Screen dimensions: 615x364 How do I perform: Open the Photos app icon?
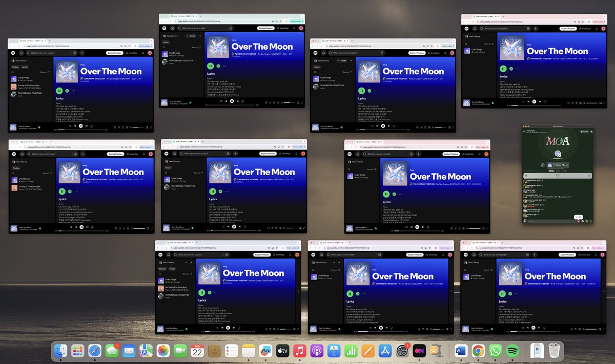click(x=163, y=351)
